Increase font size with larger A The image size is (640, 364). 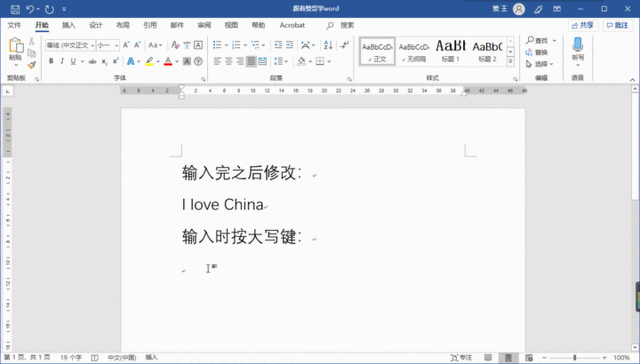pos(126,45)
